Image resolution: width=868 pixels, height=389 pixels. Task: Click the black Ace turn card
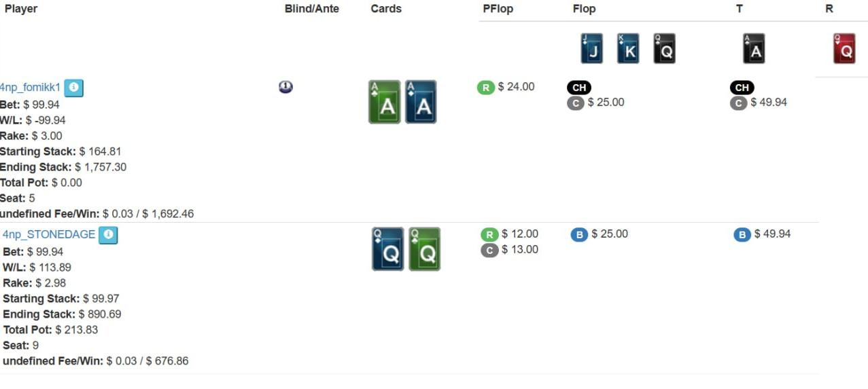coord(754,49)
